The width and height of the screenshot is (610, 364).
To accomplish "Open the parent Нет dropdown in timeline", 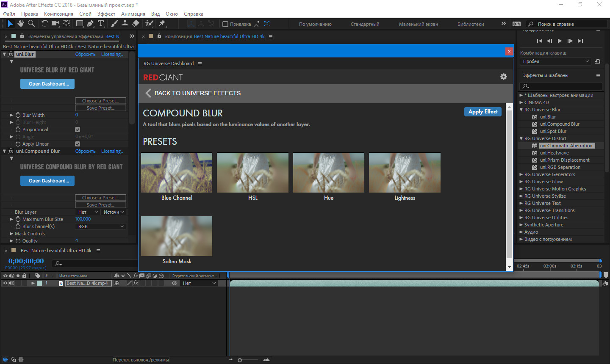I will (x=199, y=283).
